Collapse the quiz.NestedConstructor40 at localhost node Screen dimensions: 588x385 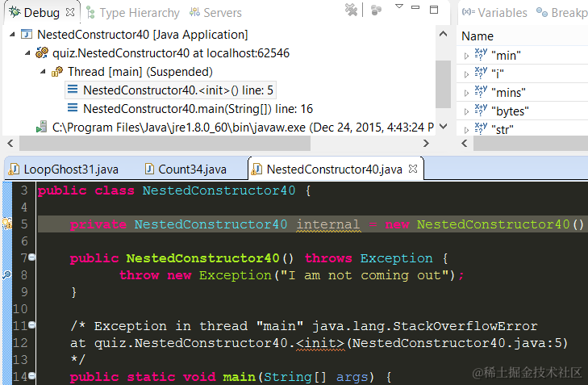coord(27,53)
